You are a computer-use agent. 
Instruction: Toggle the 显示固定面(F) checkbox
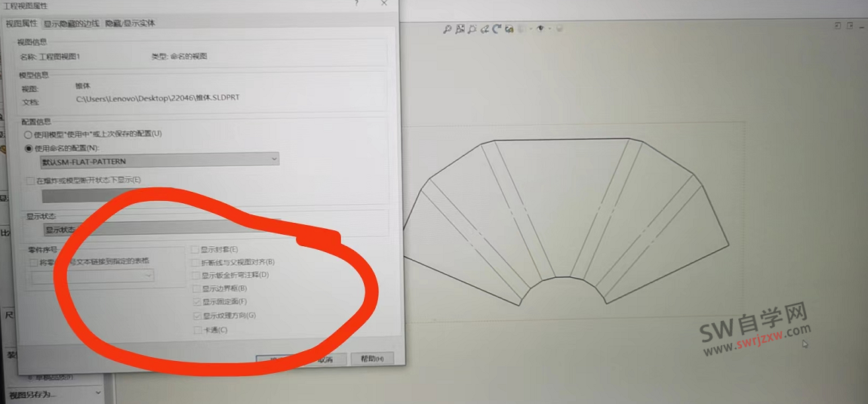197,302
